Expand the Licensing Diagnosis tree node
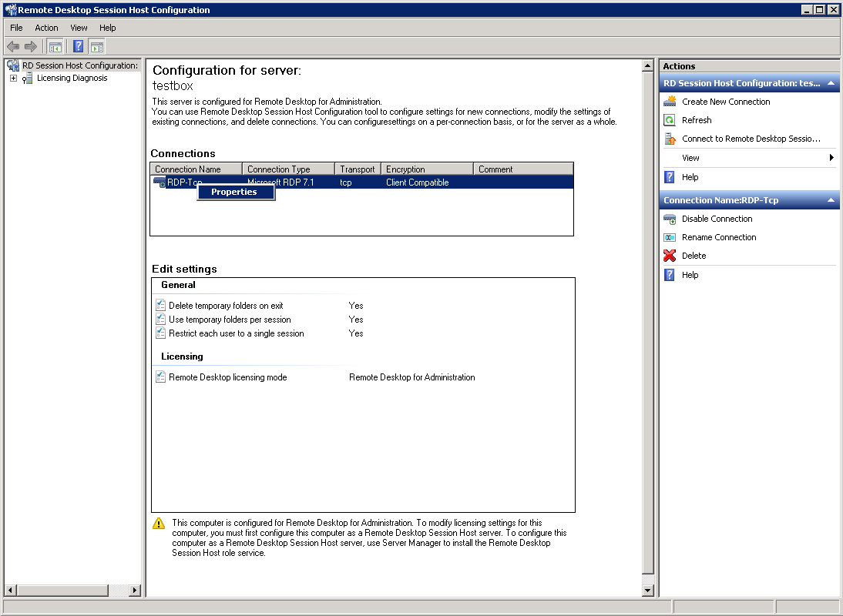Viewport: 843px width, 616px height. pyautogui.click(x=13, y=79)
